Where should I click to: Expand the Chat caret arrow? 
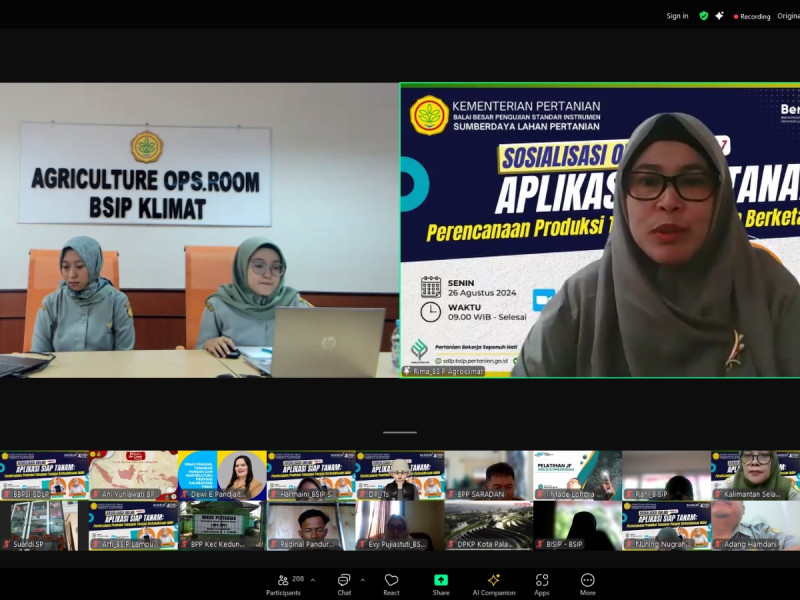[x=362, y=580]
